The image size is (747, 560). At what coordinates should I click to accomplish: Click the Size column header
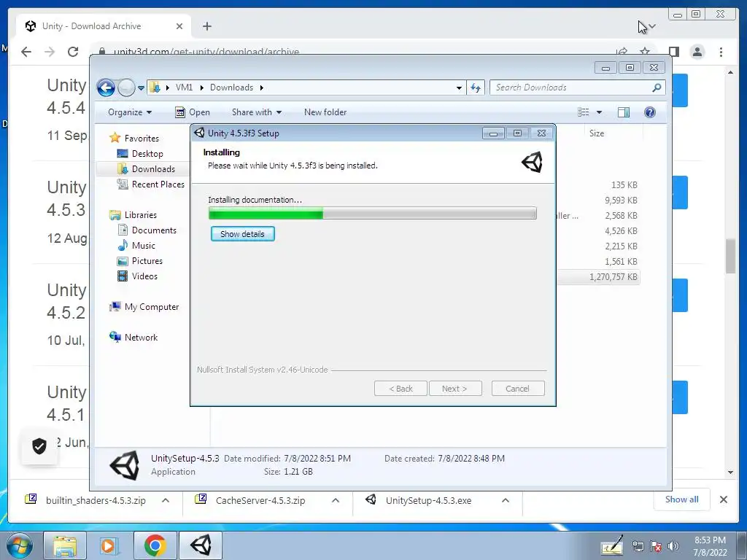click(597, 133)
